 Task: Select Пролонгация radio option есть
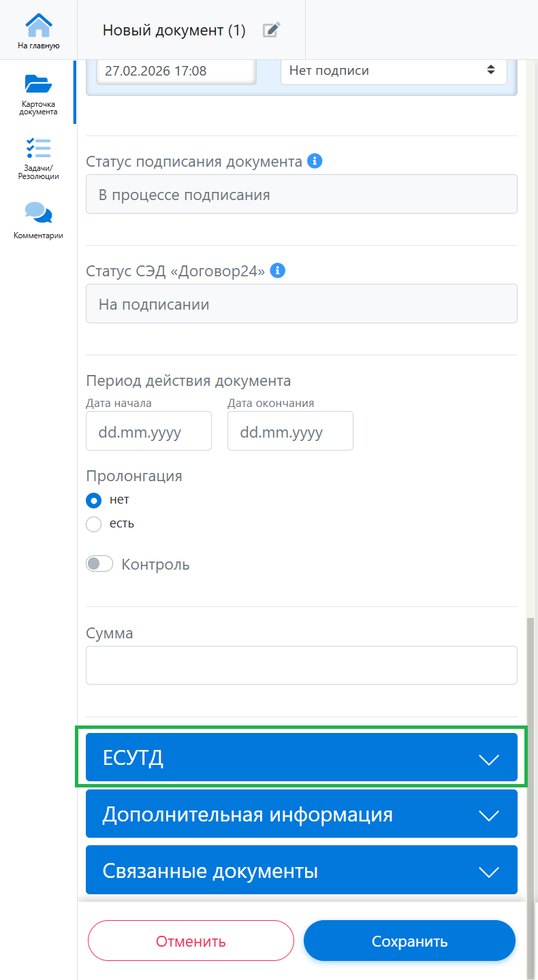[x=94, y=524]
